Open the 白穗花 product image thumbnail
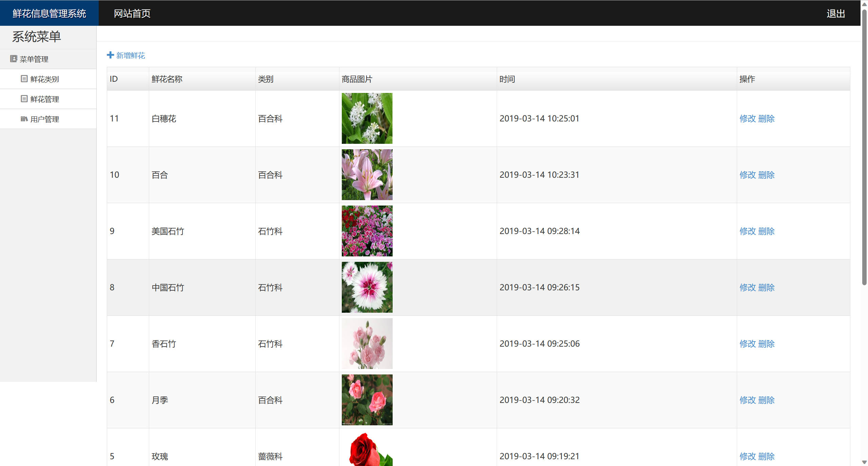 tap(367, 118)
